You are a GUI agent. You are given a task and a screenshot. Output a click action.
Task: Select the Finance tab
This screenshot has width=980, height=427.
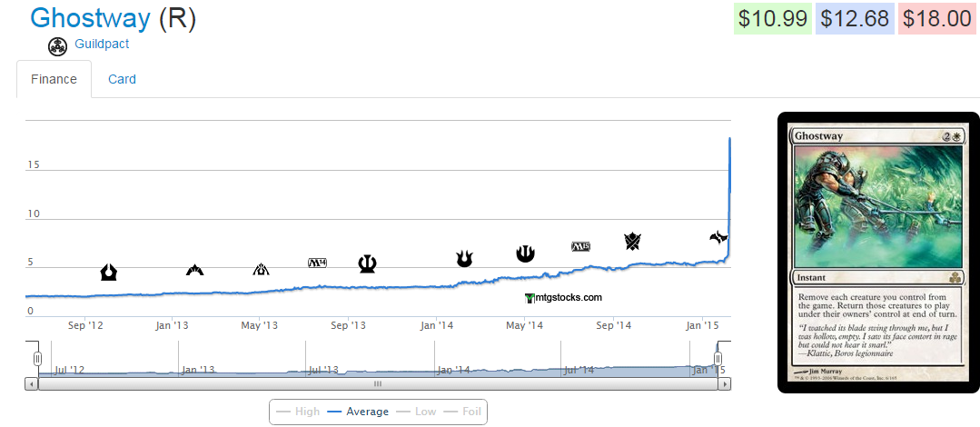pos(54,79)
